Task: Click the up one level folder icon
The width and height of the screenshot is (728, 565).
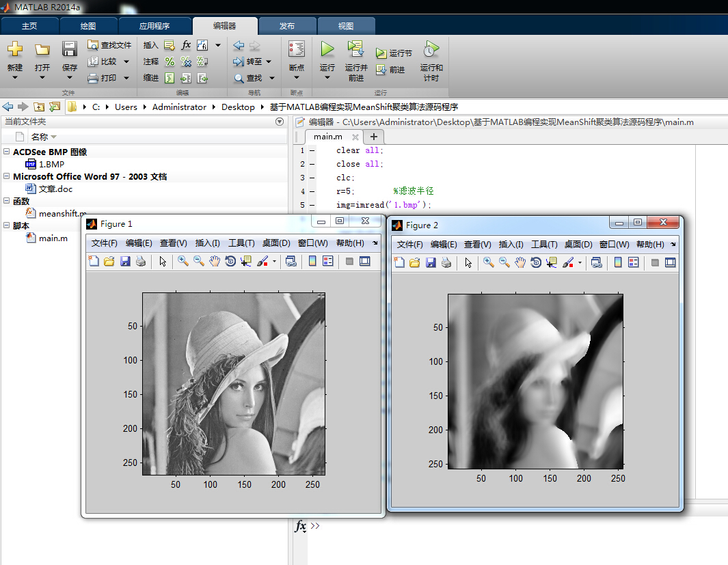Action: [x=39, y=107]
